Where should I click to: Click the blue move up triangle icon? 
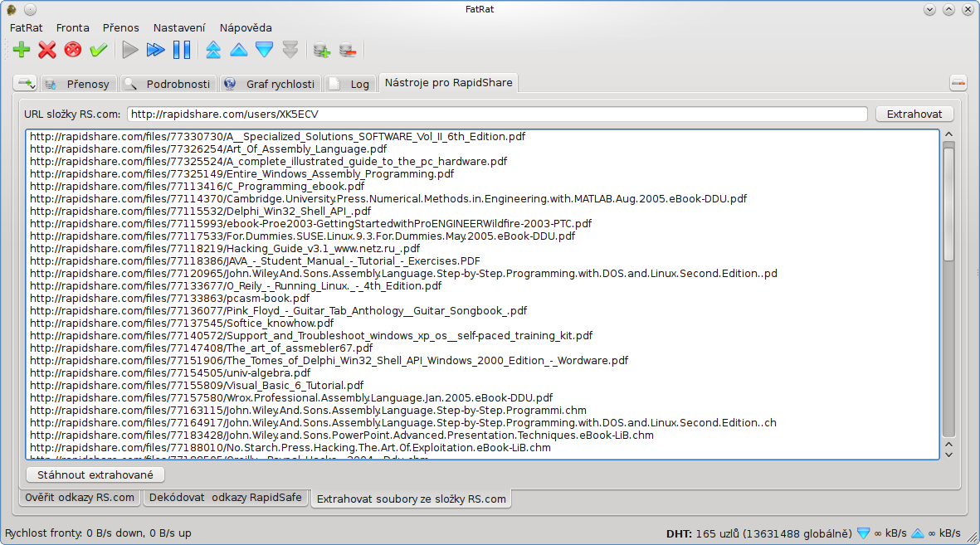coord(239,50)
